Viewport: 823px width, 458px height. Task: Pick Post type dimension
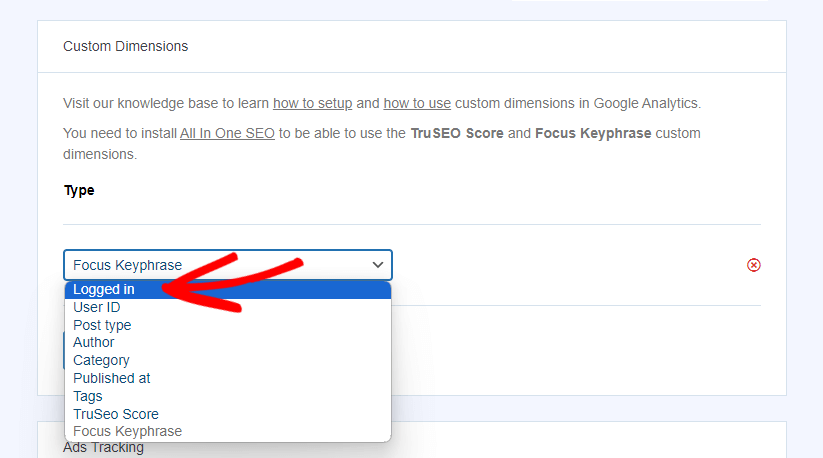click(x=228, y=325)
